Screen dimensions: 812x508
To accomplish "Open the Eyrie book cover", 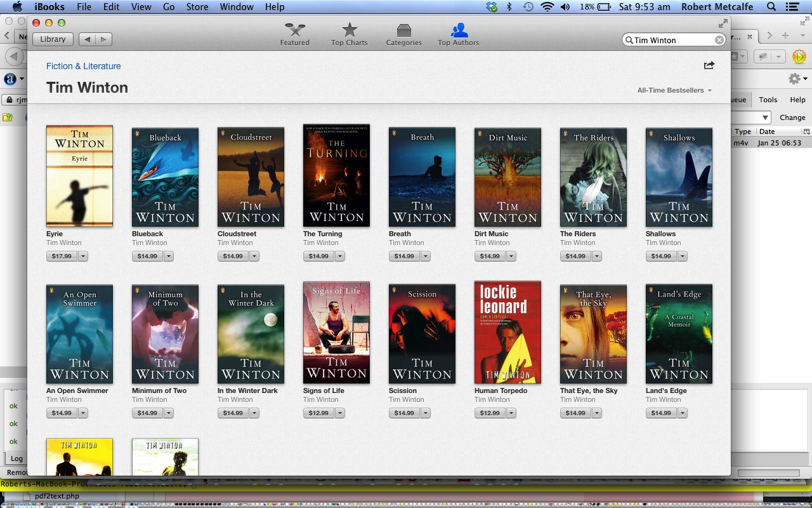I will click(79, 176).
